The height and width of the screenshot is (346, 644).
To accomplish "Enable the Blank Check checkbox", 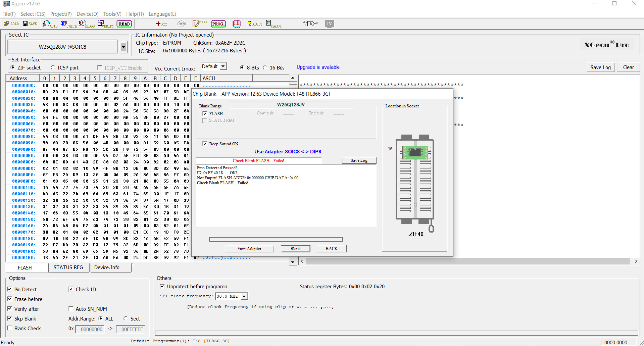I will (10, 328).
